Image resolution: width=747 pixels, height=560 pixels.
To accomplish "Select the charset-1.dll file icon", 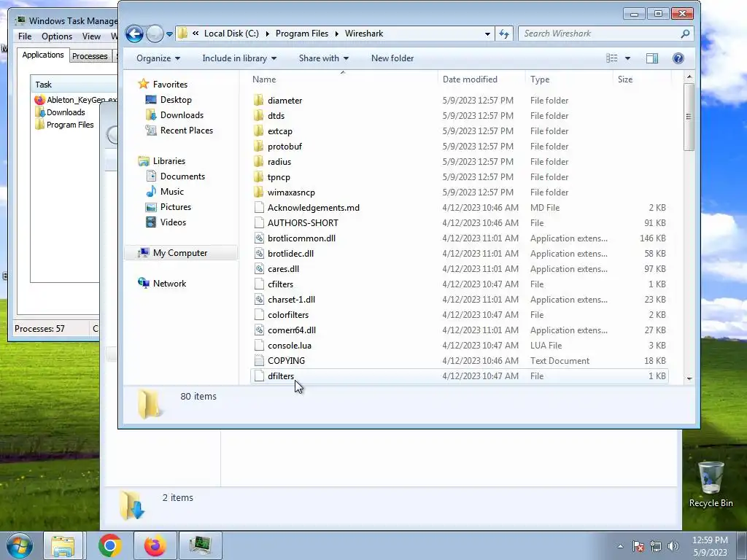I will pyautogui.click(x=259, y=300).
